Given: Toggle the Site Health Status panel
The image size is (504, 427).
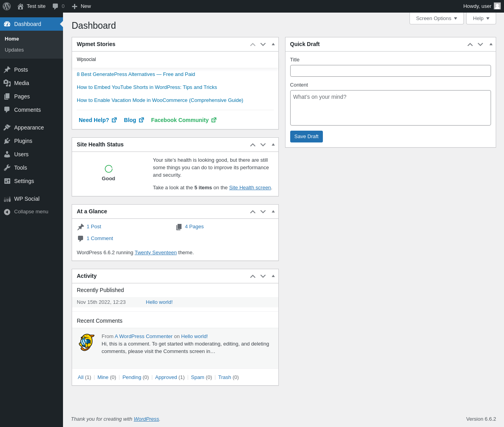Looking at the screenshot, I should point(273,144).
